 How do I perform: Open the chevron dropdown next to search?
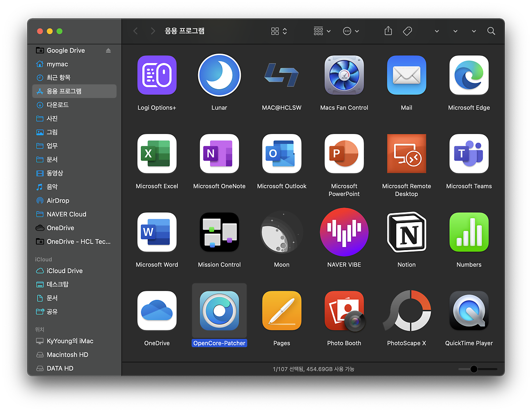click(474, 31)
